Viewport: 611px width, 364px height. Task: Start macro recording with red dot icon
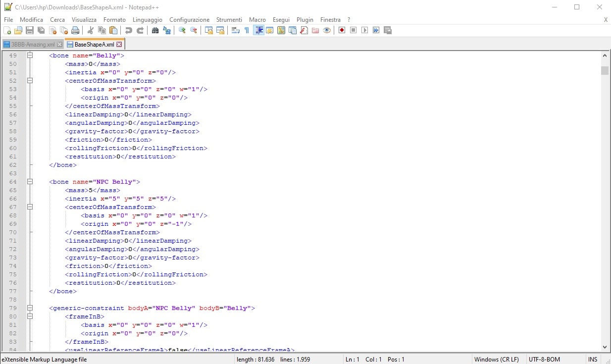tap(342, 30)
